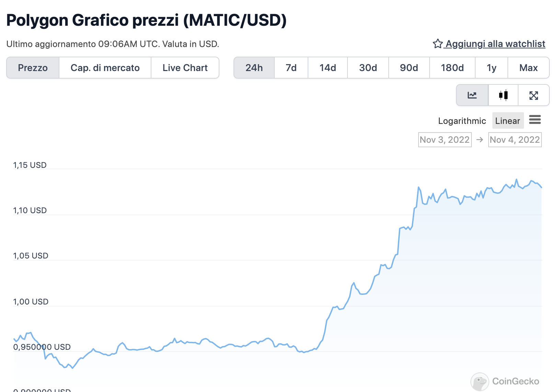
Task: Switch to Cap. di mercato tab
Action: [105, 68]
